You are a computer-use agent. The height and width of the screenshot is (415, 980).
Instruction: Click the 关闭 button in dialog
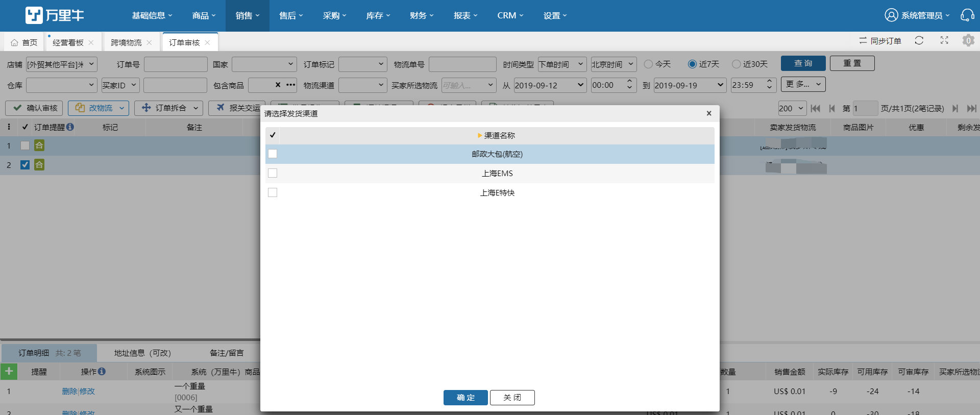(512, 398)
